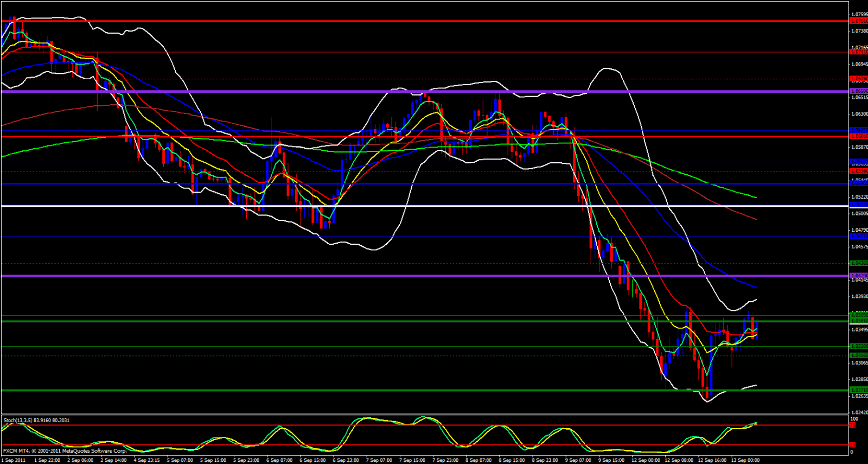Select the green 1.0328 price label
Viewport: 868px width, 464px height.
coord(858,346)
